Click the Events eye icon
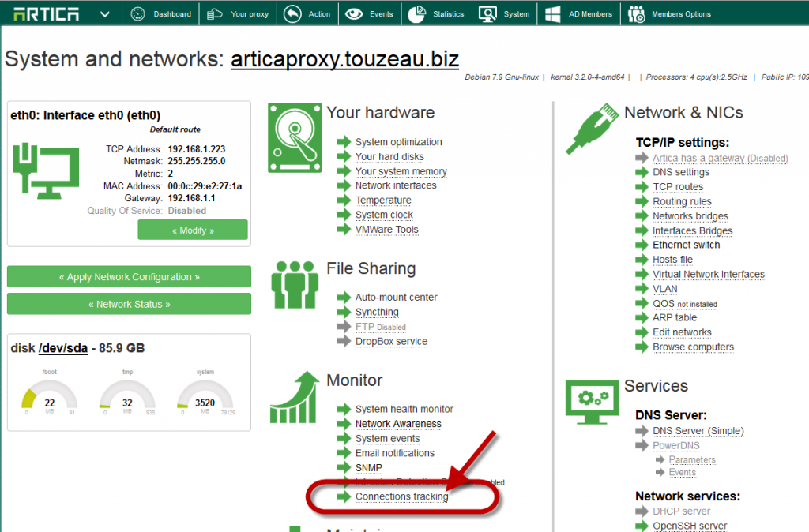 pos(354,14)
